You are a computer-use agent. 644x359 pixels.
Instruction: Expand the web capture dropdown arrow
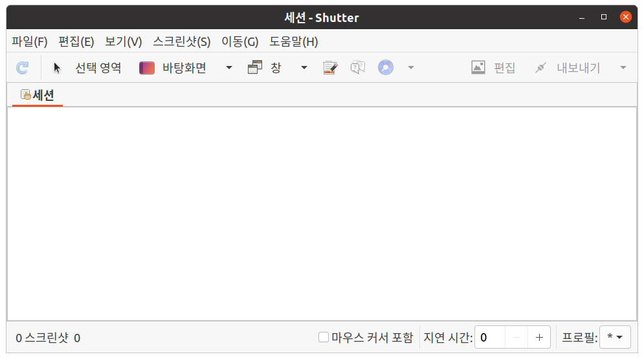pyautogui.click(x=411, y=68)
